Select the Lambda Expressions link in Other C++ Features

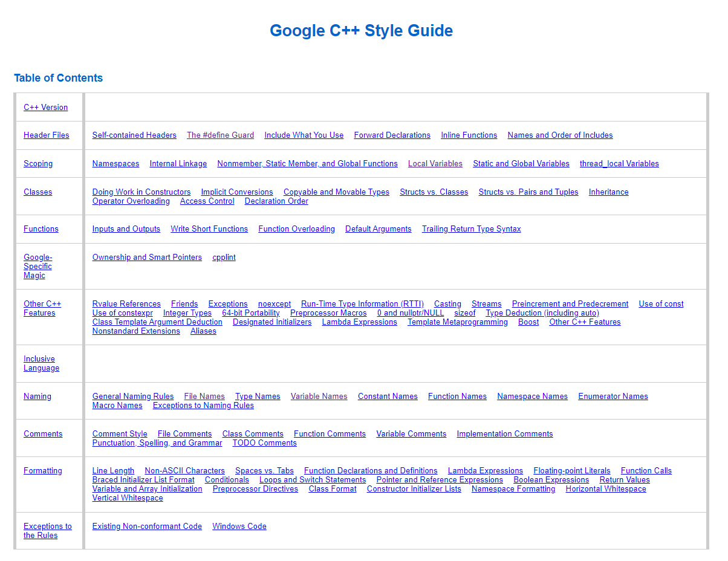[359, 322]
